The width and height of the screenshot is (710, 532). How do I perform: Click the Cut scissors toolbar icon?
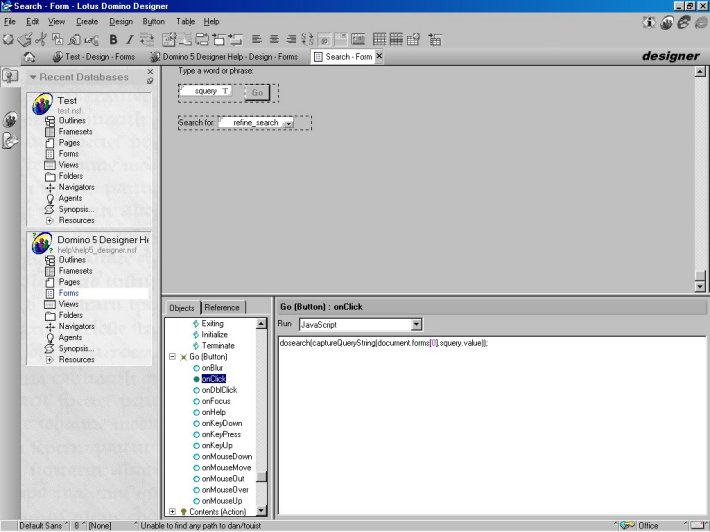41,40
